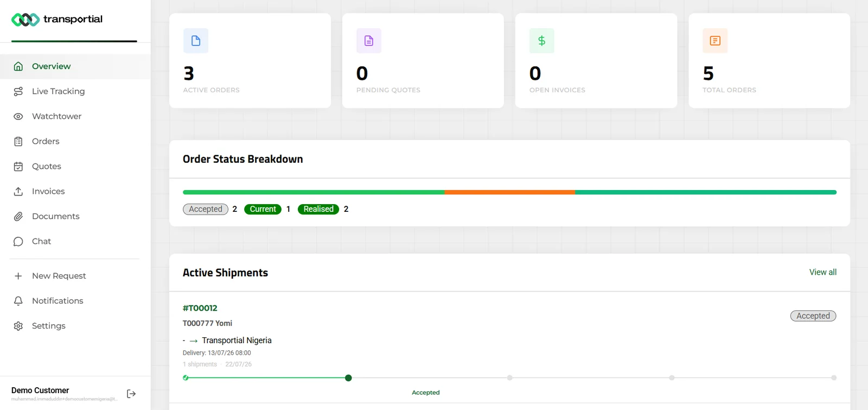This screenshot has width=868, height=410.
Task: Click the Notifications bell icon
Action: click(18, 301)
